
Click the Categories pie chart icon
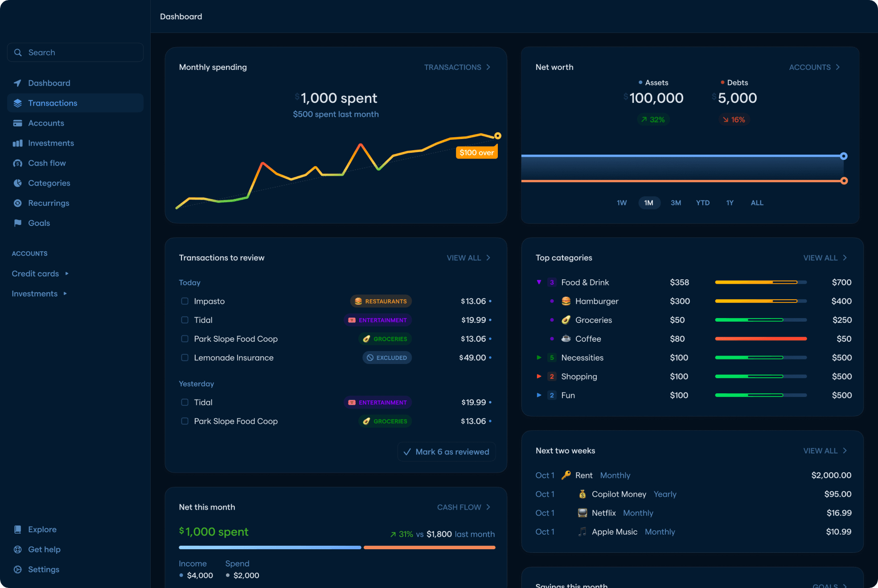tap(17, 183)
